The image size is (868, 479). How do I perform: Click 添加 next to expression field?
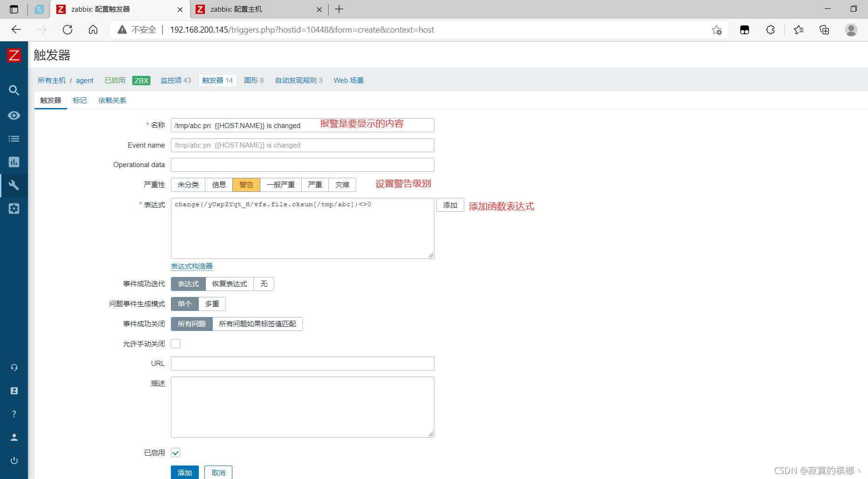pyautogui.click(x=450, y=205)
